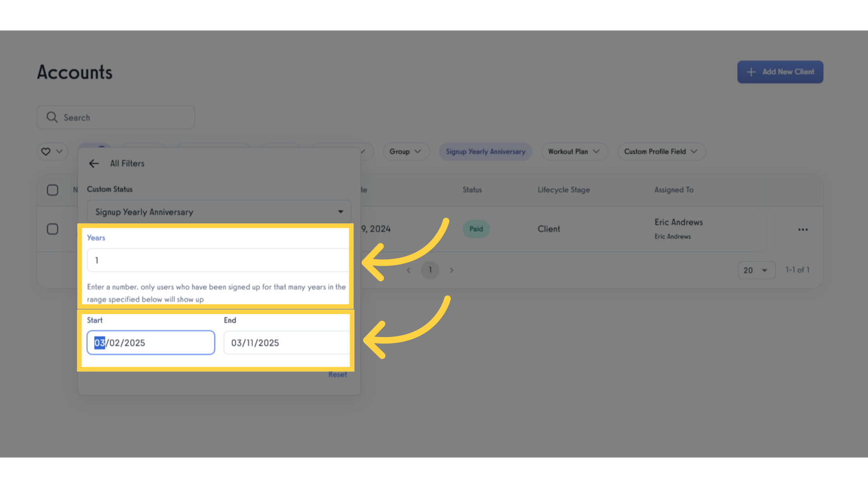Image resolution: width=868 pixels, height=488 pixels.
Task: Open the three-dot row actions menu
Action: click(802, 230)
